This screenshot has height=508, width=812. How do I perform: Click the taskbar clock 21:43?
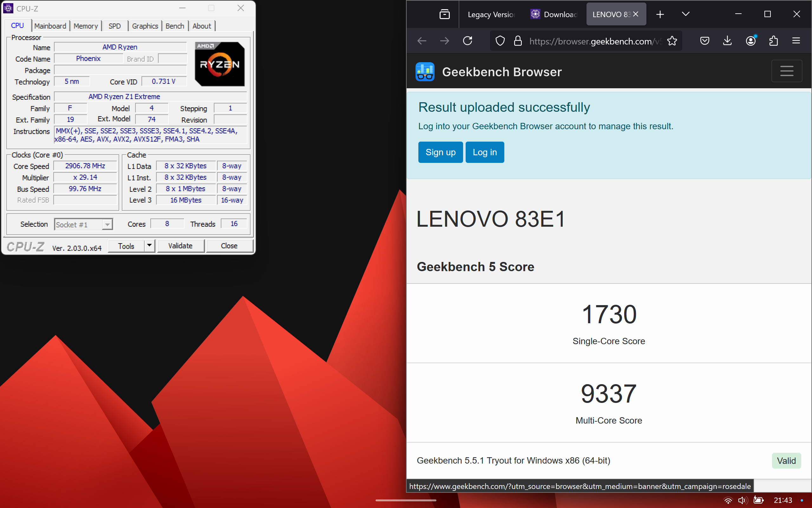783,500
